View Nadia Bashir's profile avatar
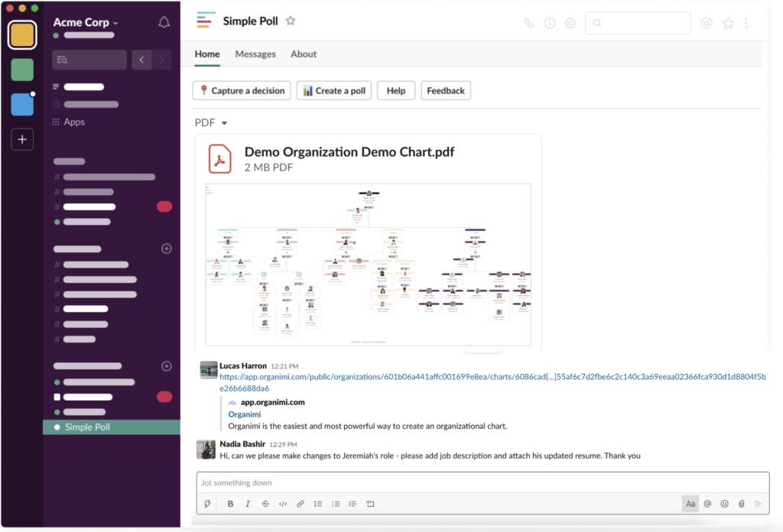The height and width of the screenshot is (532, 783). (206, 449)
